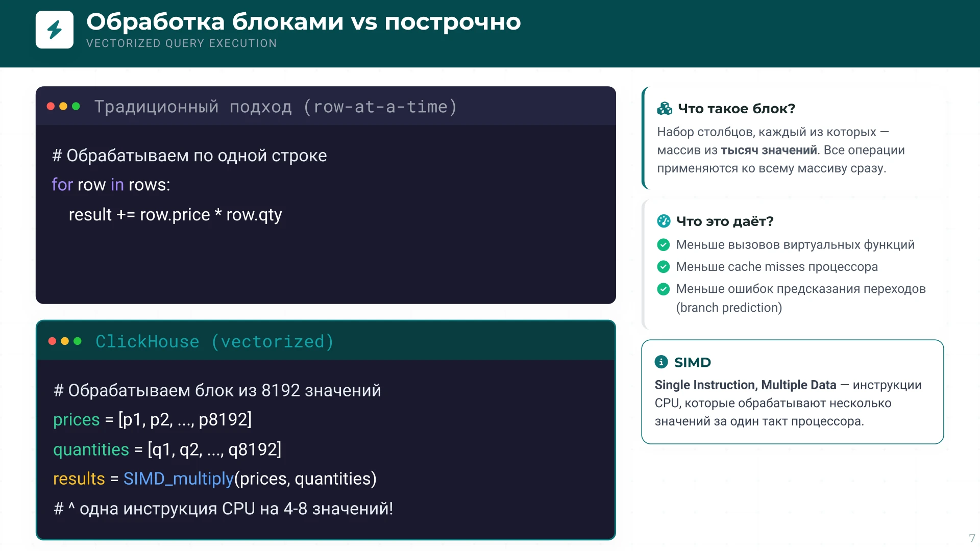The width and height of the screenshot is (980, 551).
Task: Click yellow dot in ClickHouse vectorized window
Action: [x=65, y=341]
